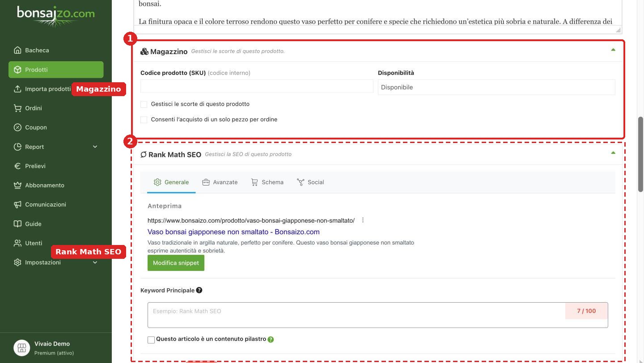Screen dimensions: 644x363
Task: Click the description textarea resize handle
Action: coord(619,30)
